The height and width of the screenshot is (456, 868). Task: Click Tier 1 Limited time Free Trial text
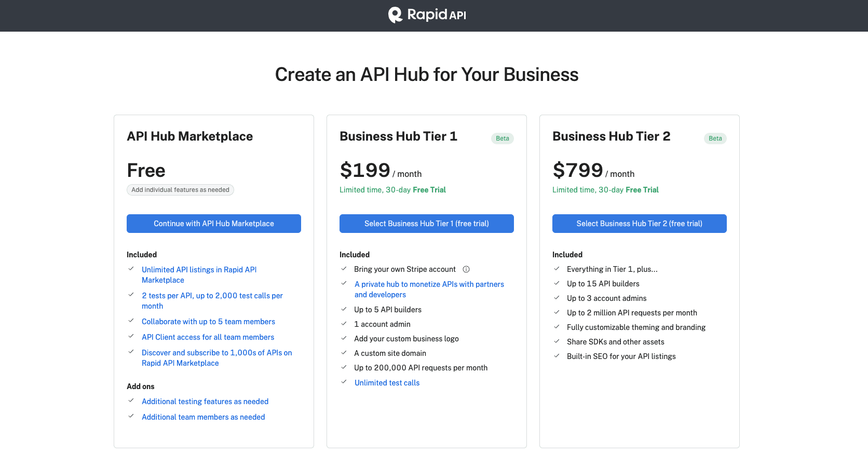point(392,190)
